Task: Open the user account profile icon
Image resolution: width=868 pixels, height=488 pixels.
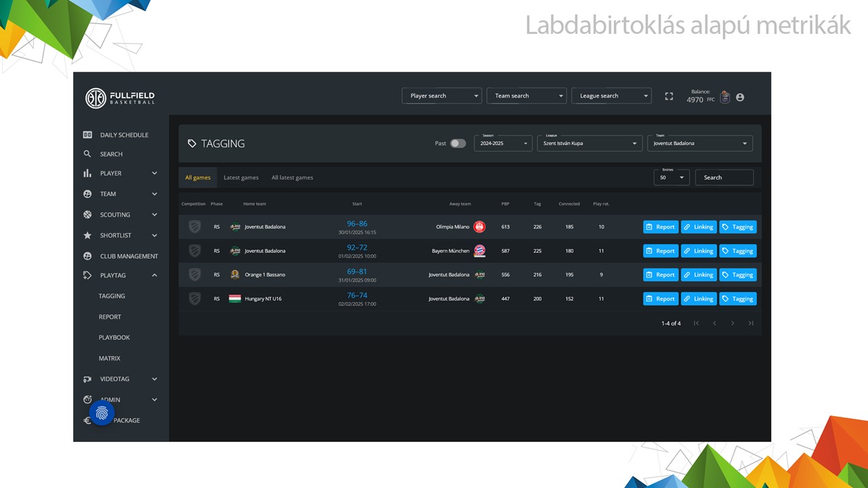Action: tap(740, 97)
